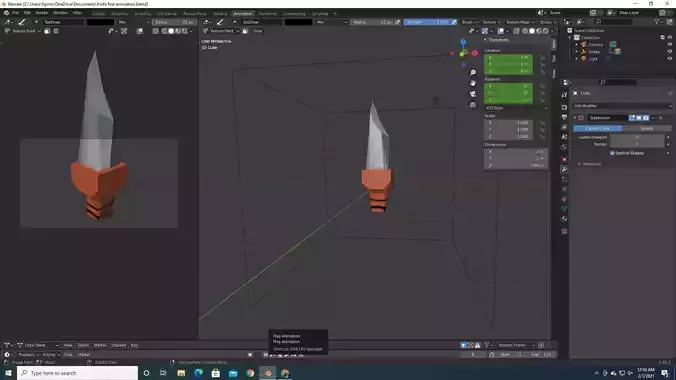Open the Texture Mask dropdown
Image resolution: width=676 pixels, height=380 pixels.
tap(520, 22)
